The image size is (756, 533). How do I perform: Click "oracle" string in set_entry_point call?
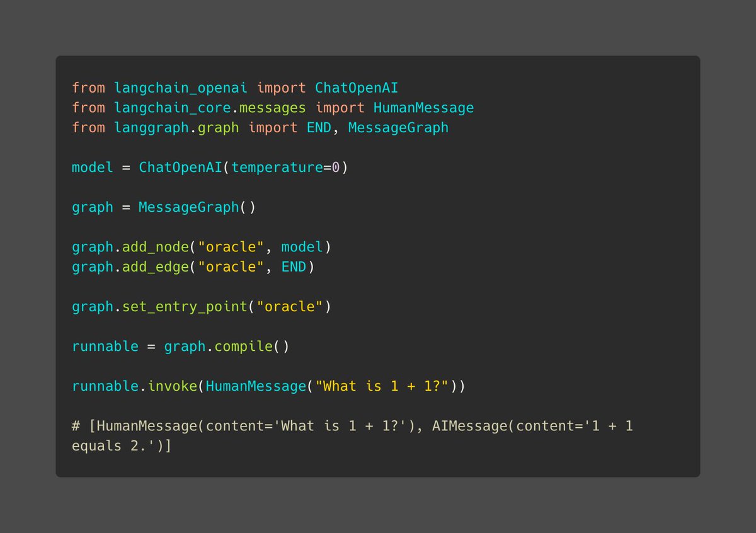click(x=290, y=307)
